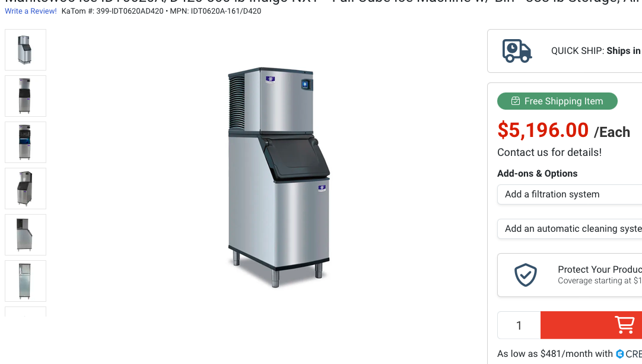
Task: Click the quantity input field showing 1
Action: tap(519, 325)
